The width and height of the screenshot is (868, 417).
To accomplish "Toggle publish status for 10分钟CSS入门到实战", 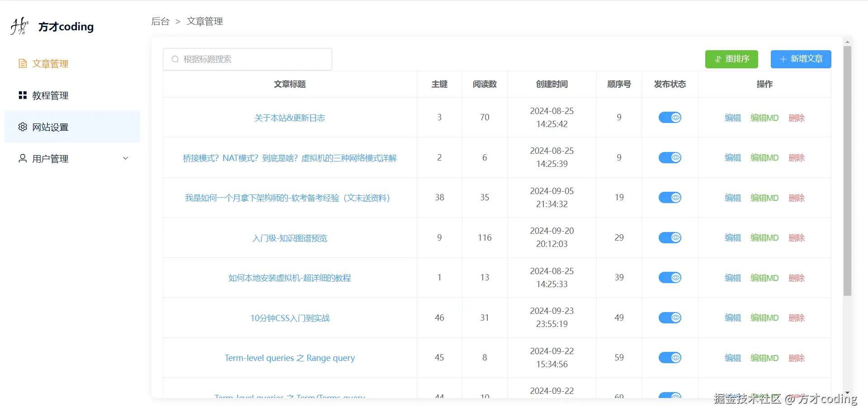I will 670,317.
